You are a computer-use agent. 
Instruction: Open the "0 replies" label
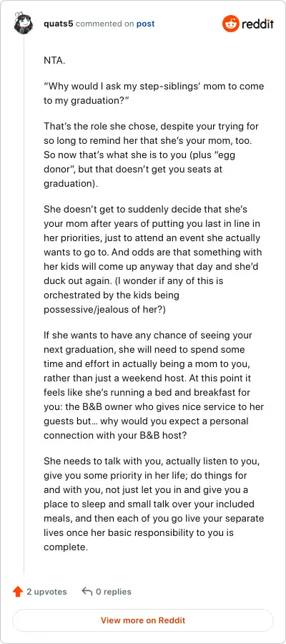point(113,592)
